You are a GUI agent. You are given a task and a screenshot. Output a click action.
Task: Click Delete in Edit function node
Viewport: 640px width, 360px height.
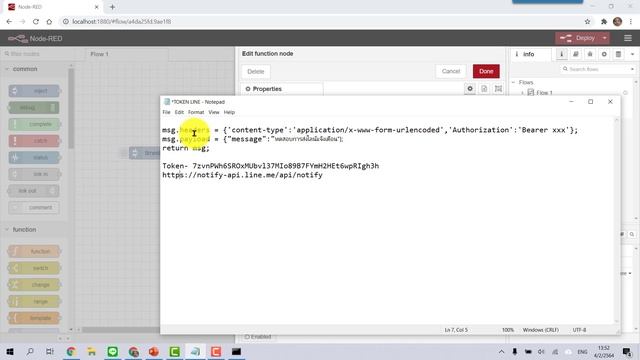pos(256,71)
